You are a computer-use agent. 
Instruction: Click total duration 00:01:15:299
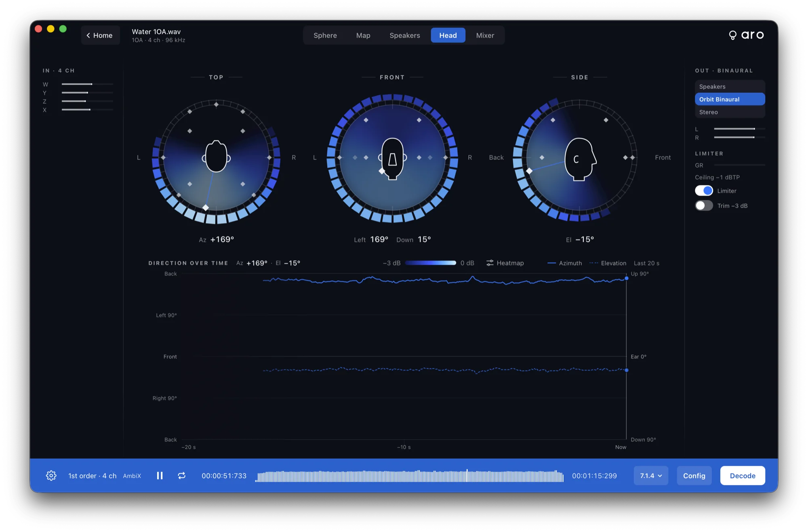pos(594,476)
